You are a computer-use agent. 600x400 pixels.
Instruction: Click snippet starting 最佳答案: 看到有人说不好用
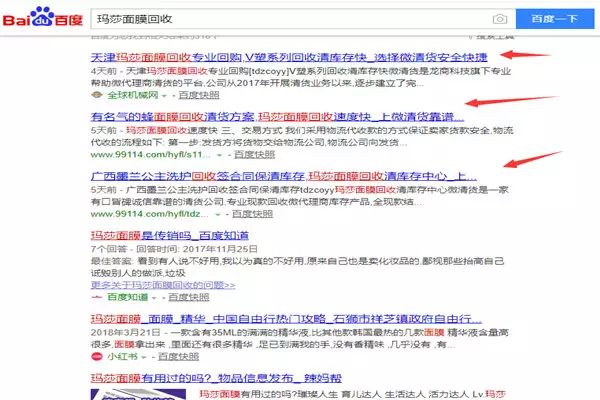point(297,267)
